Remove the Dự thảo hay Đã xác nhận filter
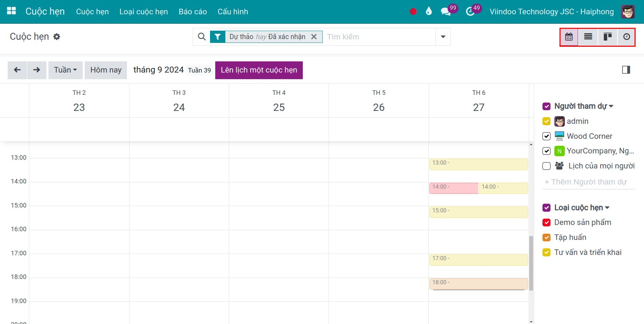644x324 pixels. coord(314,37)
